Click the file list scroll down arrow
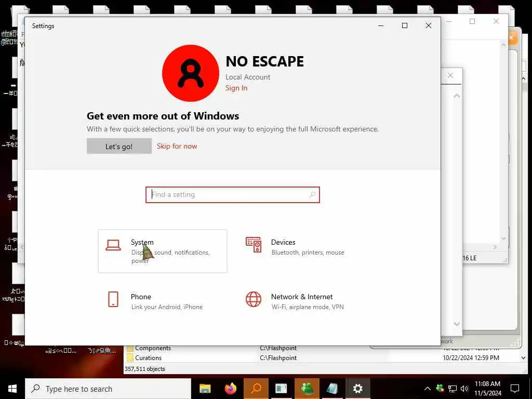Viewport: 532px width, 399px height. pos(524,357)
